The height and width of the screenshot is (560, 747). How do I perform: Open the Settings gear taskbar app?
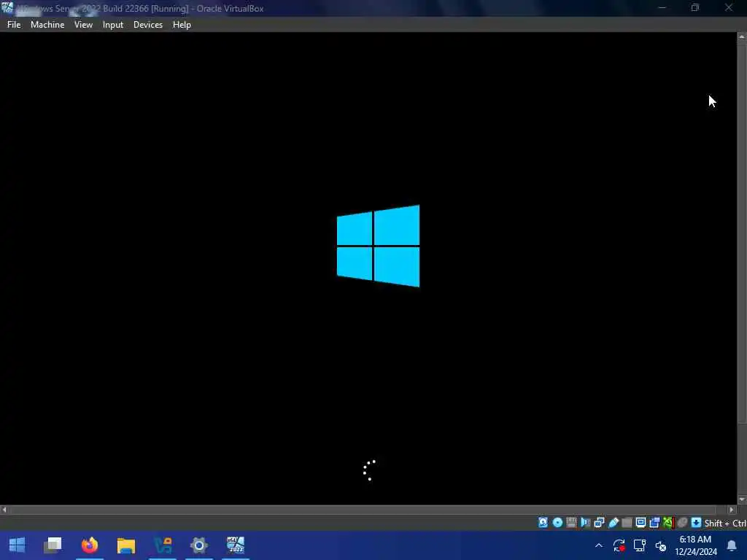pos(199,545)
